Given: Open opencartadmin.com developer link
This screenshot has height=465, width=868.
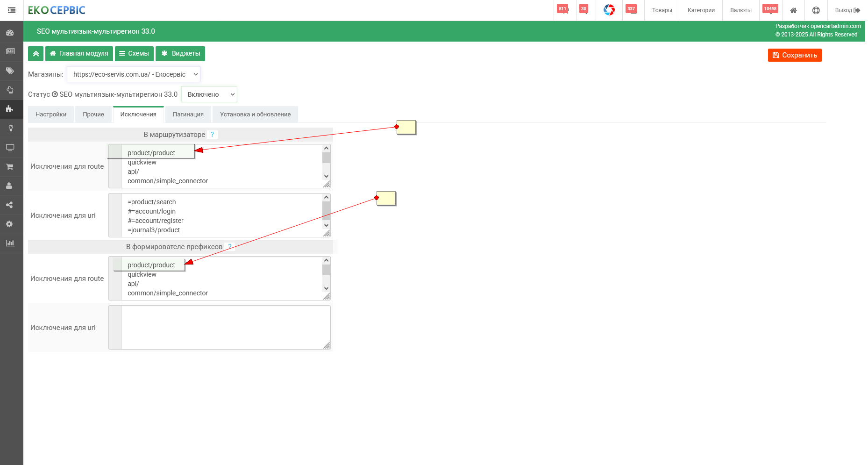Looking at the screenshot, I should (836, 26).
